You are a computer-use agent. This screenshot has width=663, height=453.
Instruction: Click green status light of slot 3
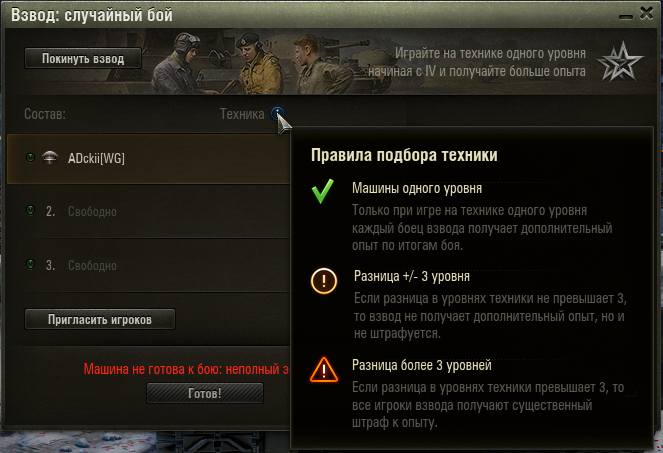click(30, 264)
